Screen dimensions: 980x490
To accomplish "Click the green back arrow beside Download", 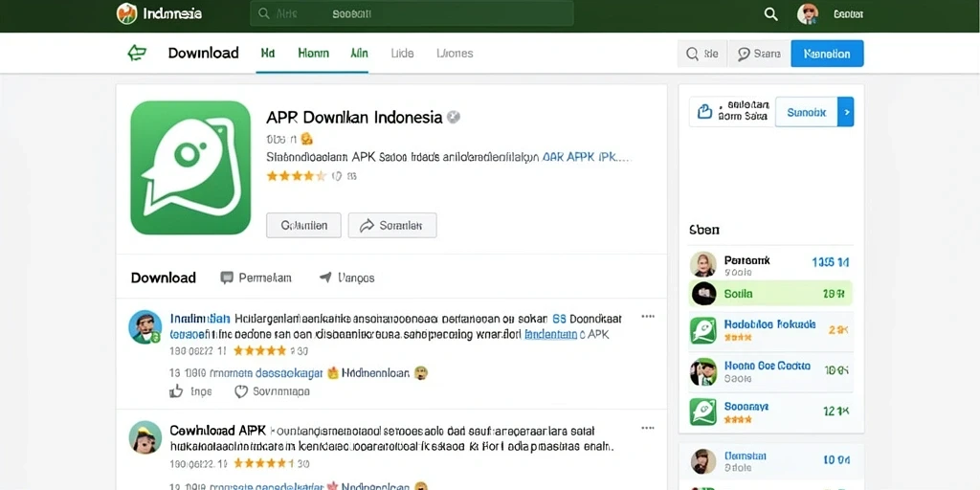I will 137,54.
